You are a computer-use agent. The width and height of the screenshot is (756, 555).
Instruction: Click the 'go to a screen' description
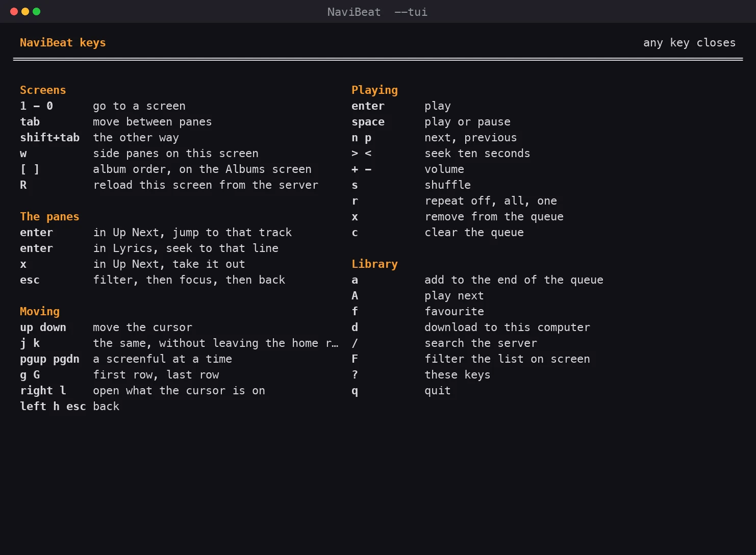pyautogui.click(x=139, y=106)
